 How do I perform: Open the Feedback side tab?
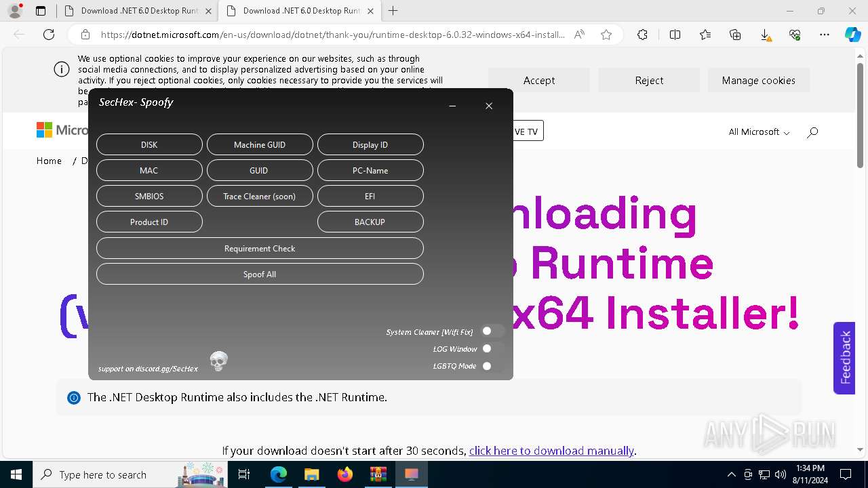point(844,357)
